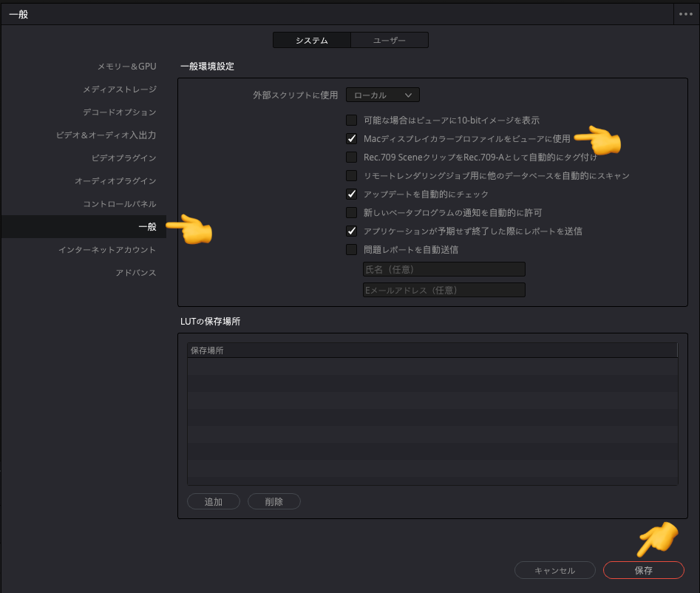This screenshot has width=700, height=593.
Task: Save preferences with the 保存 button
Action: coord(643,570)
